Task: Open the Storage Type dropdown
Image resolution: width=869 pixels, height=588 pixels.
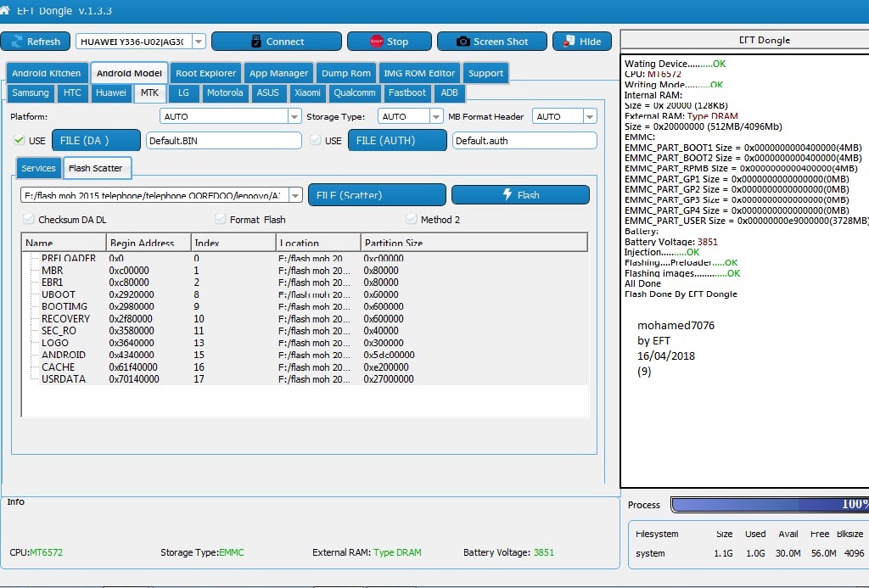Action: (x=436, y=116)
